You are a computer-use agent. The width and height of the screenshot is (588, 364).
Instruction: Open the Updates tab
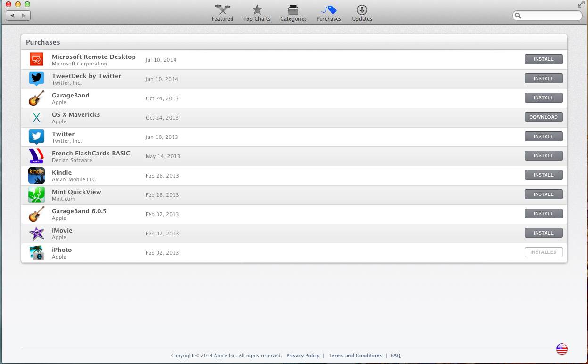click(x=362, y=13)
